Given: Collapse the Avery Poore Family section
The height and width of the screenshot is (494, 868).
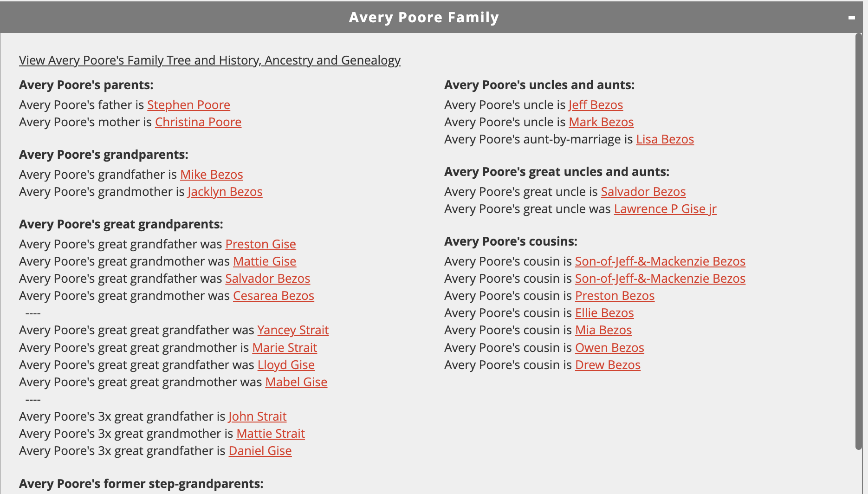Looking at the screenshot, I should 851,18.
